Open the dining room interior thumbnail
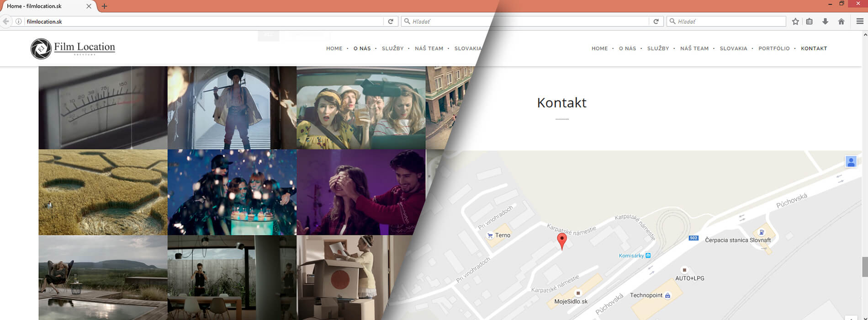This screenshot has height=320, width=868. [x=232, y=278]
